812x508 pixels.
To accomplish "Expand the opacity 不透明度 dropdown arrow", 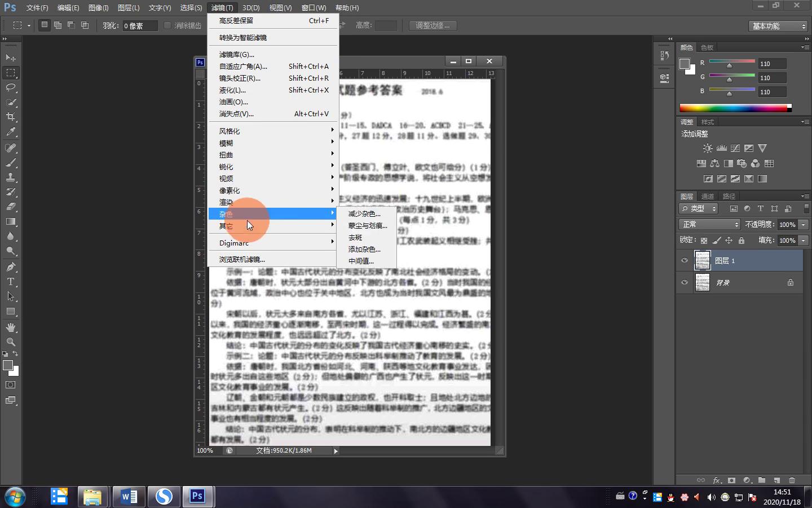I will click(804, 225).
